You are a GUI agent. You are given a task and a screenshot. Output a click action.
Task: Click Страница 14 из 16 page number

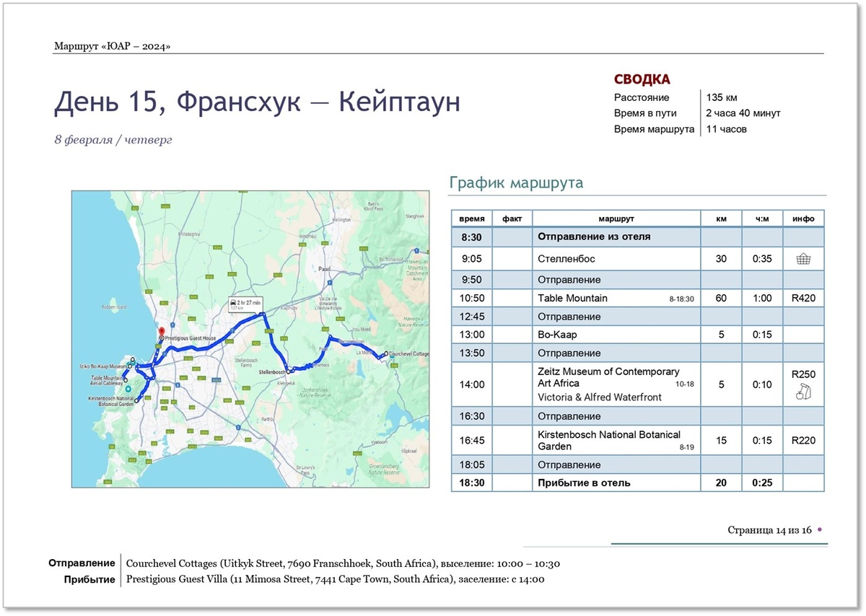click(x=769, y=530)
